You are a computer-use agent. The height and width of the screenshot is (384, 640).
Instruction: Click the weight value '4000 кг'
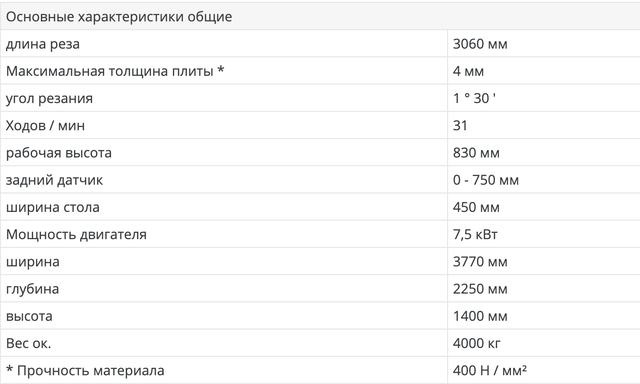pos(476,343)
